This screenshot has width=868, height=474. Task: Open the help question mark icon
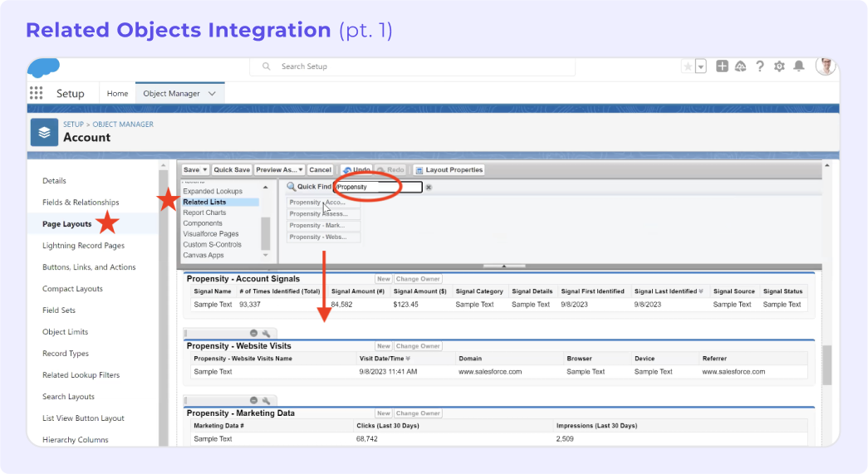760,66
